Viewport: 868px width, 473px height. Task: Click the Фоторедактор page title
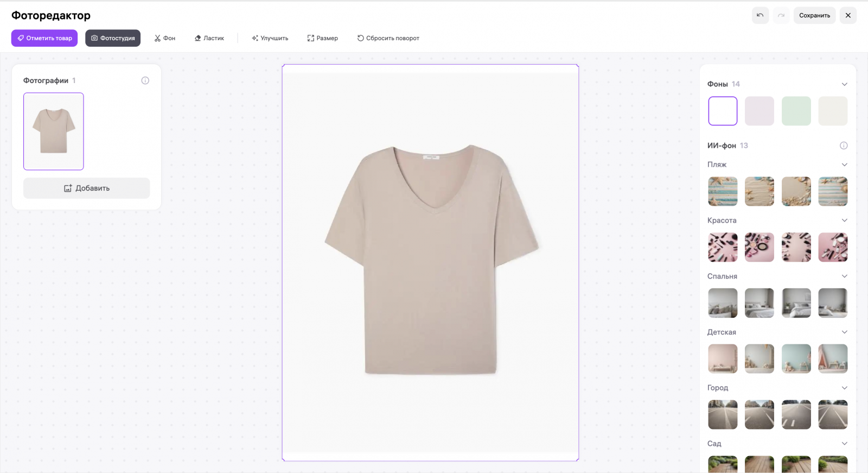point(51,15)
